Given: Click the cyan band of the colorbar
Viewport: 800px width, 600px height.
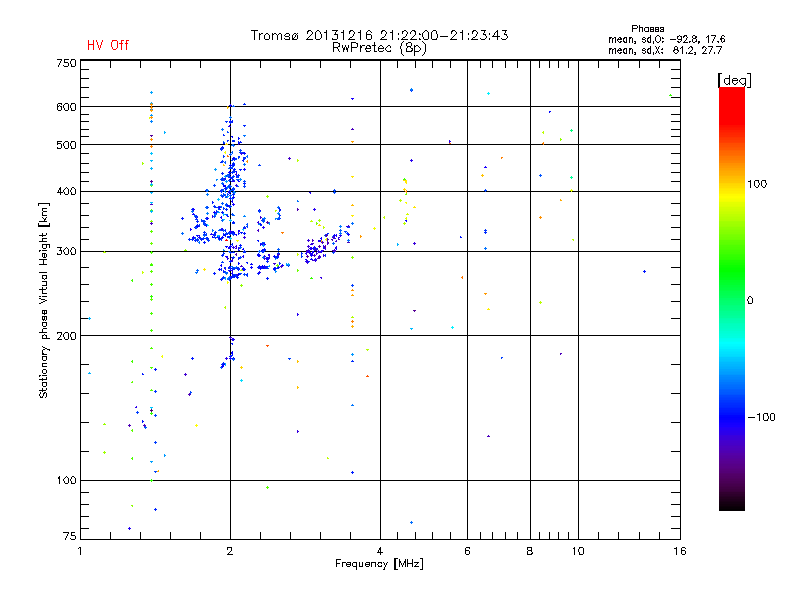Looking at the screenshot, I should pyautogui.click(x=732, y=345).
